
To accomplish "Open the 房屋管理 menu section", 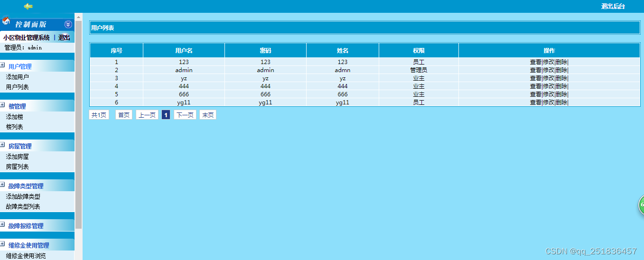I will [x=20, y=146].
